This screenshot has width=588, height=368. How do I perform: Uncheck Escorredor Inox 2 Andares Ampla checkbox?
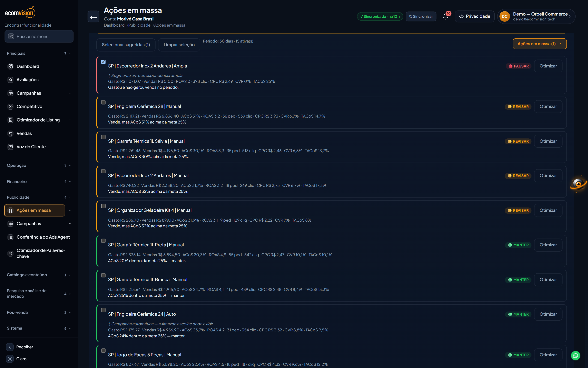click(x=103, y=62)
